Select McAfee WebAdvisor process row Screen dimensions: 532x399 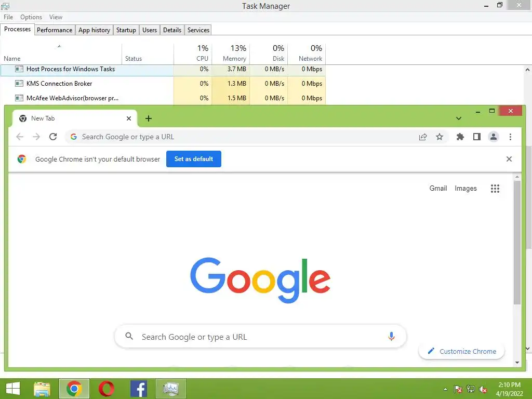(x=163, y=98)
